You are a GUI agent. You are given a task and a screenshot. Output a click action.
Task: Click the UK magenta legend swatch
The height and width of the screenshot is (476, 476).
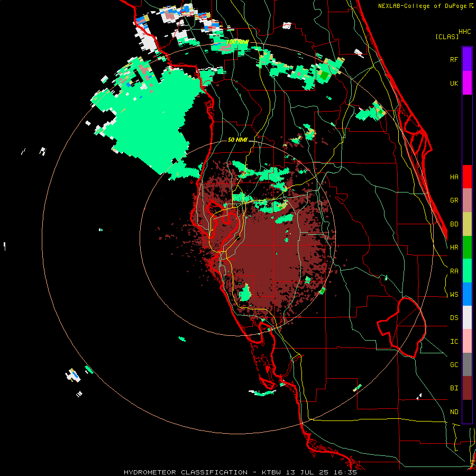tap(467, 83)
